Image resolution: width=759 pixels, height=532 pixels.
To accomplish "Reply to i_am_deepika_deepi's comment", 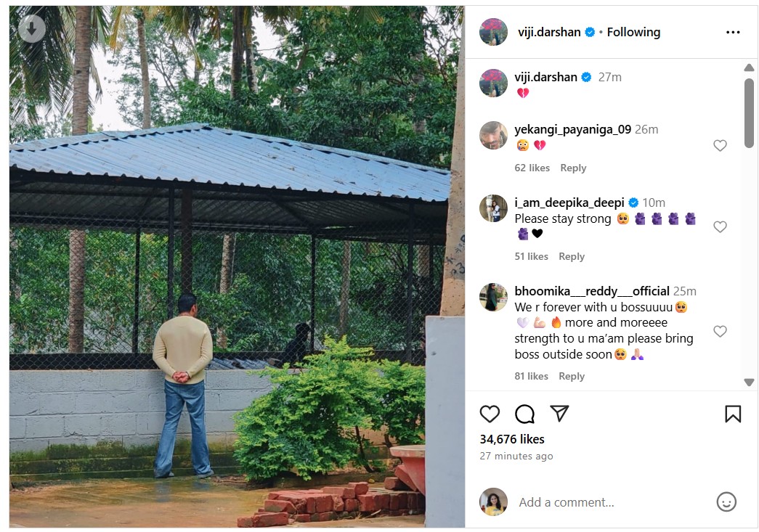I will pyautogui.click(x=572, y=256).
